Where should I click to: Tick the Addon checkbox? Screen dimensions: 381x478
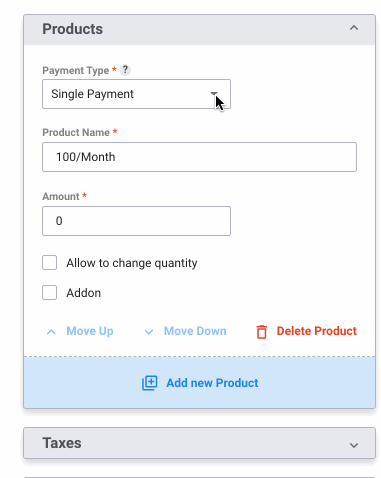[49, 293]
